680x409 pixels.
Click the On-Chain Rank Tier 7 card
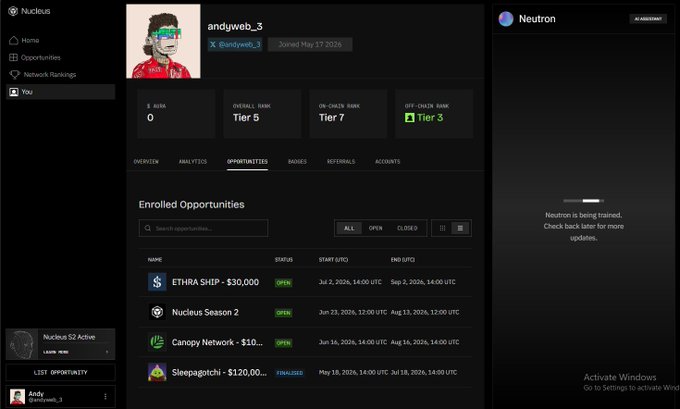348,114
